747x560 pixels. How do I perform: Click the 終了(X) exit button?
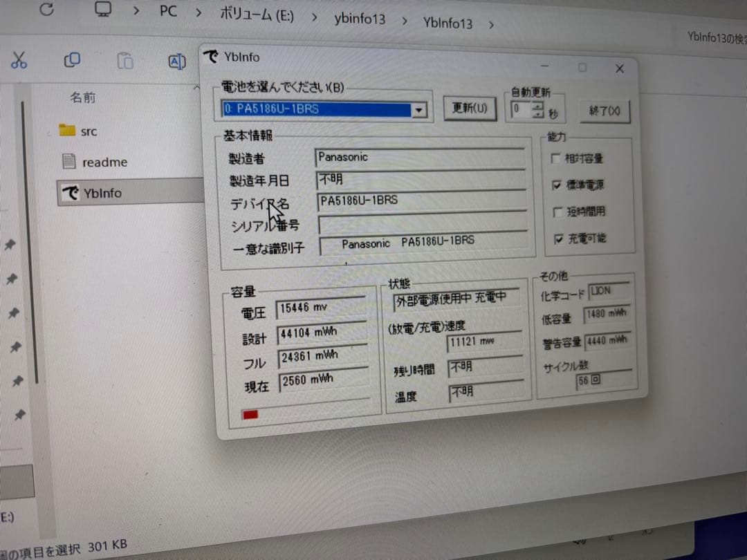(604, 111)
